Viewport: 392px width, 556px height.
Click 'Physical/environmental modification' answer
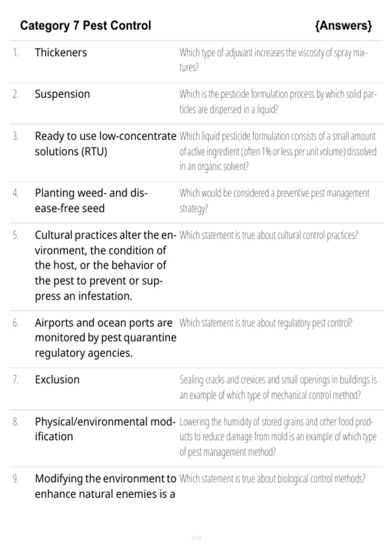tap(105, 429)
